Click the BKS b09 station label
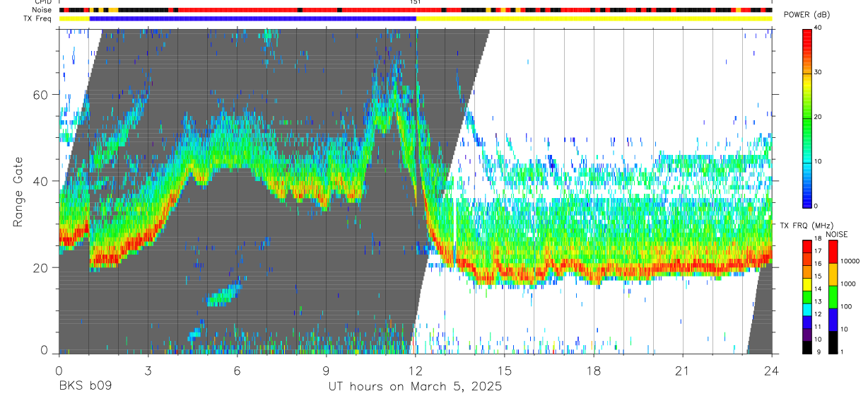 pos(85,387)
